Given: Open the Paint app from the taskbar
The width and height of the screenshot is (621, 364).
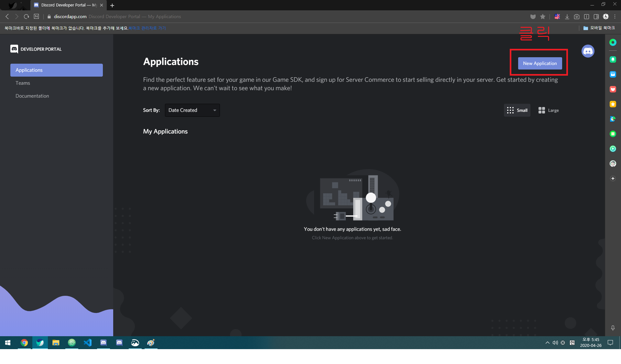Looking at the screenshot, I should click(x=151, y=343).
